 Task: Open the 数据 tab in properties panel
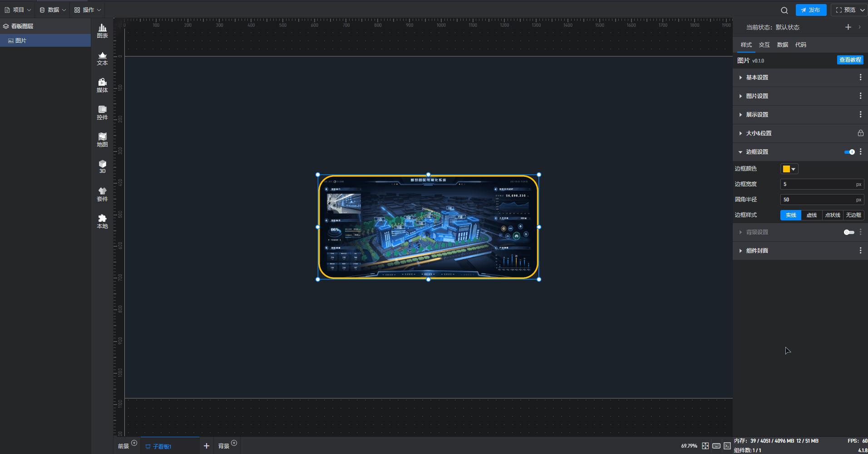782,45
